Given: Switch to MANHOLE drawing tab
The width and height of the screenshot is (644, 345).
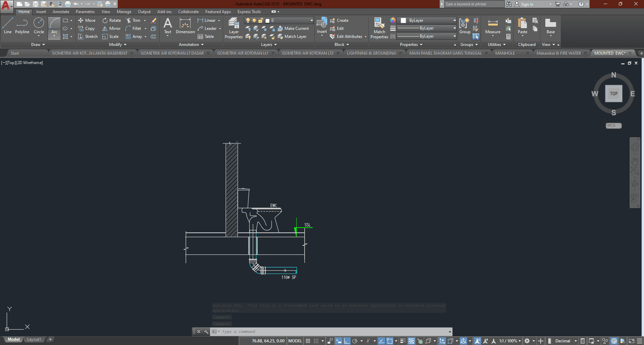Looking at the screenshot, I should (x=505, y=53).
